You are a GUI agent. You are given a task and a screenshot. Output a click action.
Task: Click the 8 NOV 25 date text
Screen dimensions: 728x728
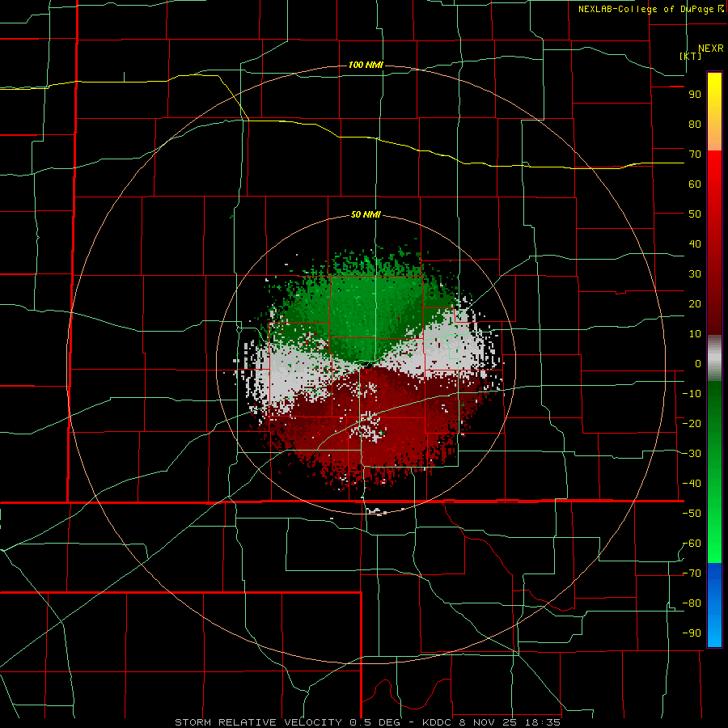pos(489,722)
